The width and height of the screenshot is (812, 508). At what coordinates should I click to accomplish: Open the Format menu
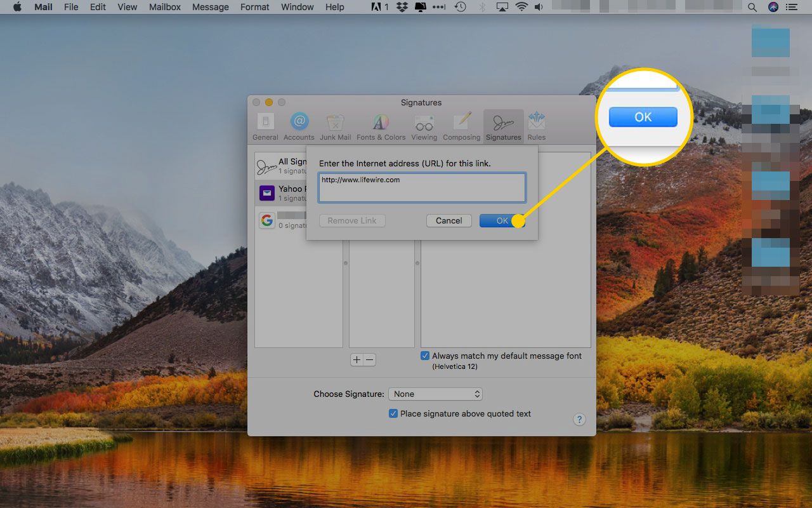(254, 7)
